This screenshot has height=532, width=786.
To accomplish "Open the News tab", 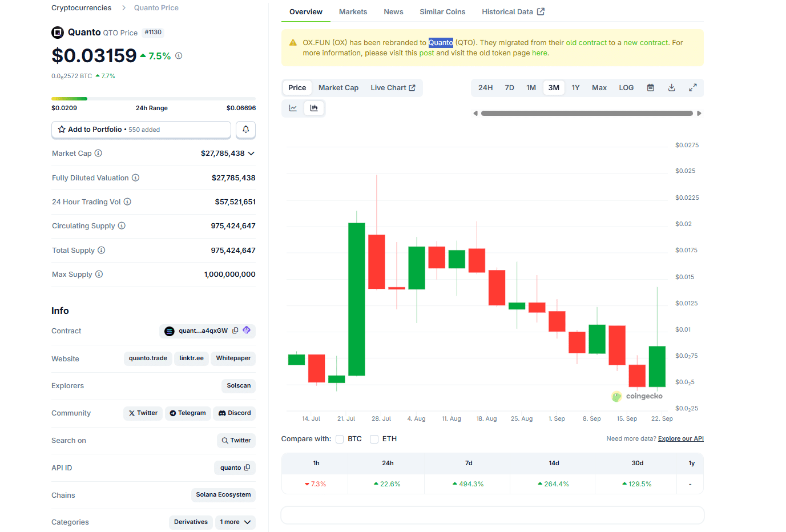I will coord(393,11).
